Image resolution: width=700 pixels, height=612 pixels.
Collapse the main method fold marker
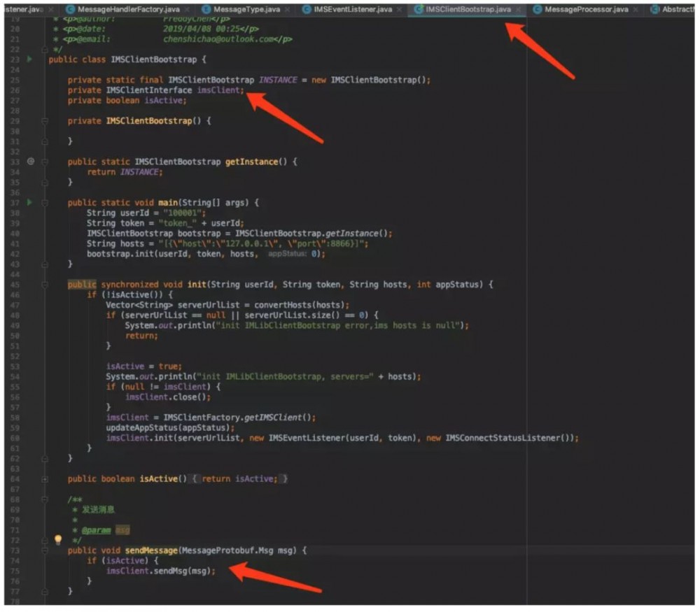click(x=45, y=203)
